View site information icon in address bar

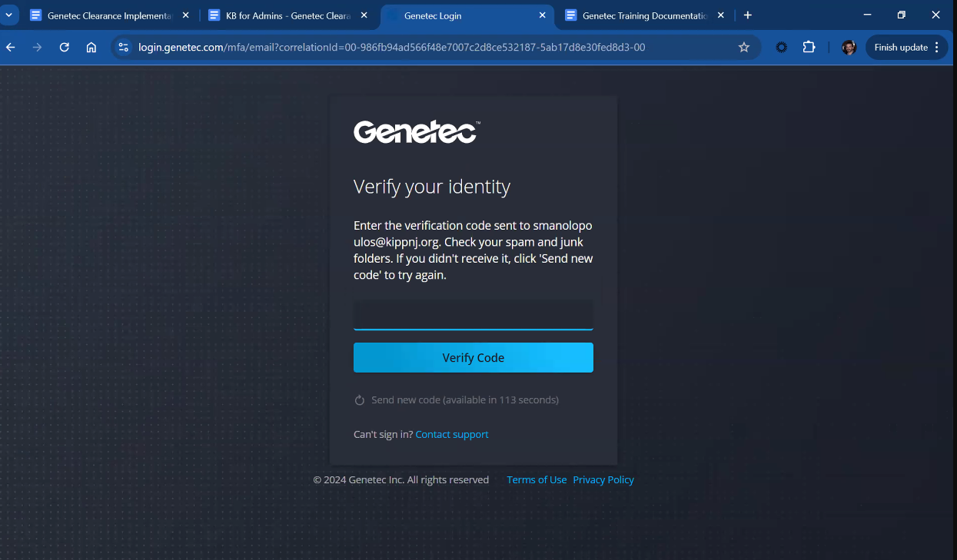click(123, 48)
